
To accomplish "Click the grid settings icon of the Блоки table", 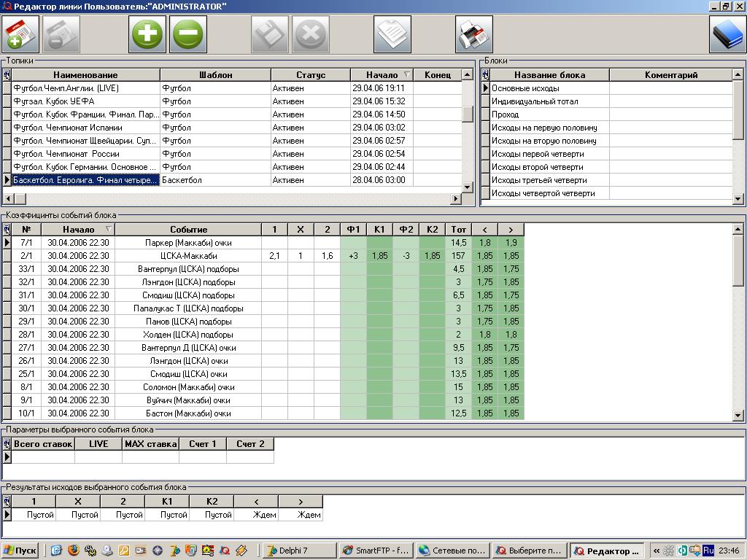I will [x=485, y=75].
